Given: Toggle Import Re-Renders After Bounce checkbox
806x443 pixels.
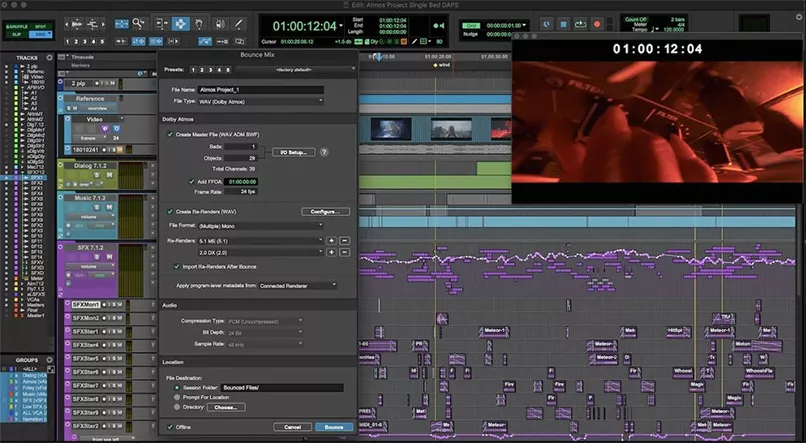Looking at the screenshot, I should click(177, 267).
